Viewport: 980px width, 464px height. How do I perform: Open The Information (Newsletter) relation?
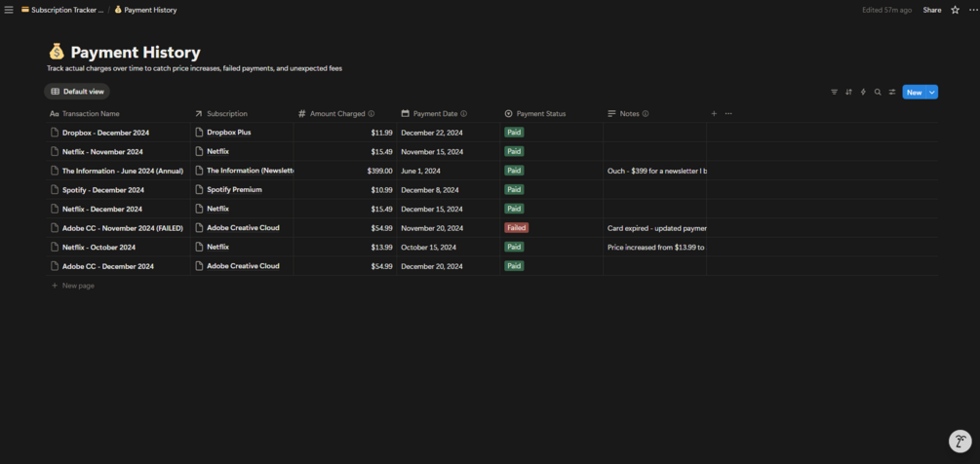point(250,171)
